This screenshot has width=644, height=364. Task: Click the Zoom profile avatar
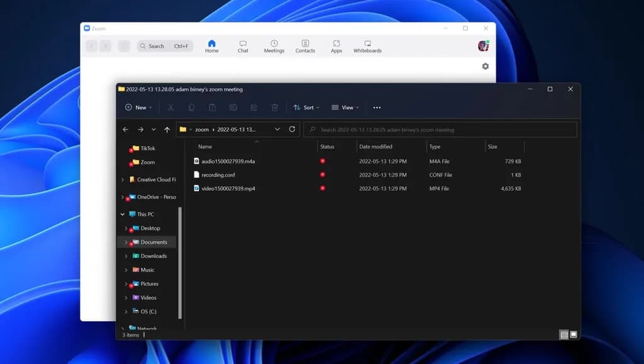coord(483,46)
